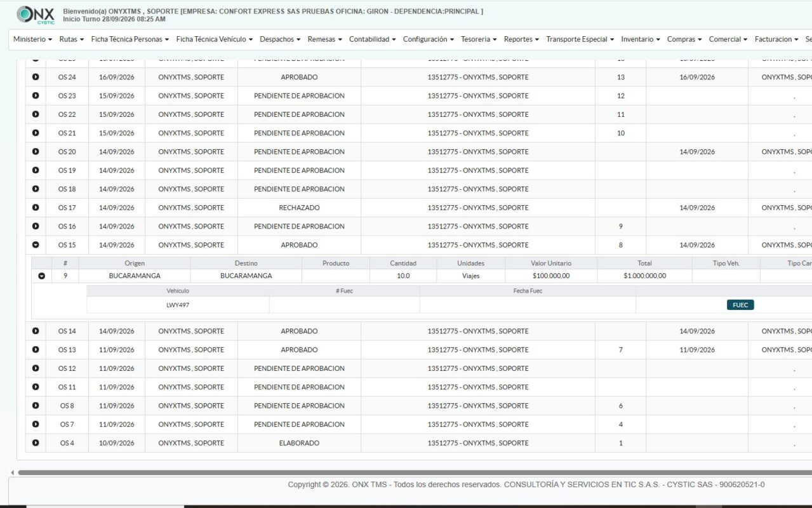This screenshot has width=812, height=508.
Task: Open the Inventario menu
Action: tap(640, 39)
